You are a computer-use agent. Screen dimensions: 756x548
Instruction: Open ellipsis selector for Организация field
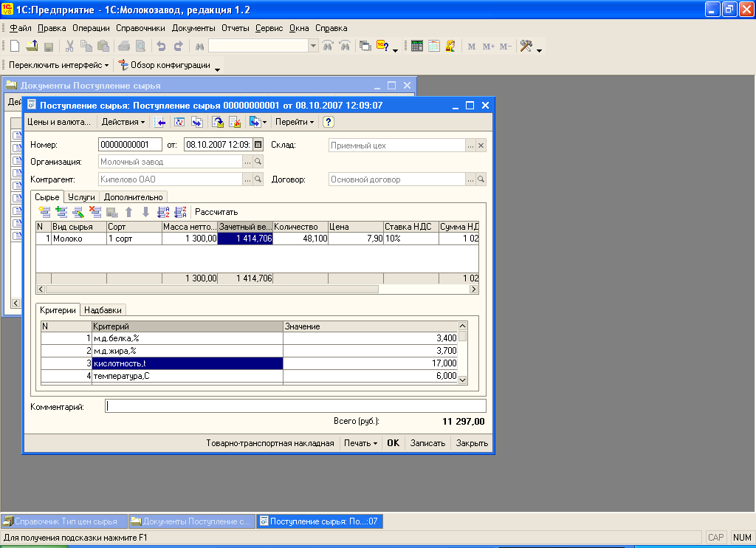pyautogui.click(x=247, y=162)
